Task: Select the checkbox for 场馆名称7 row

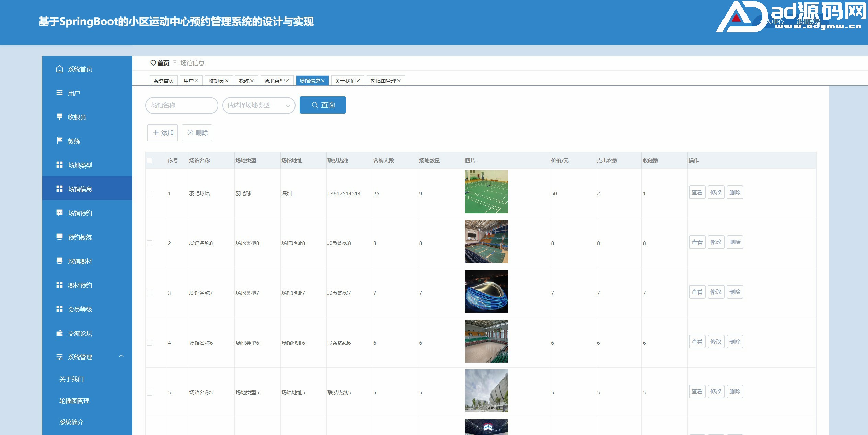Action: (150, 293)
